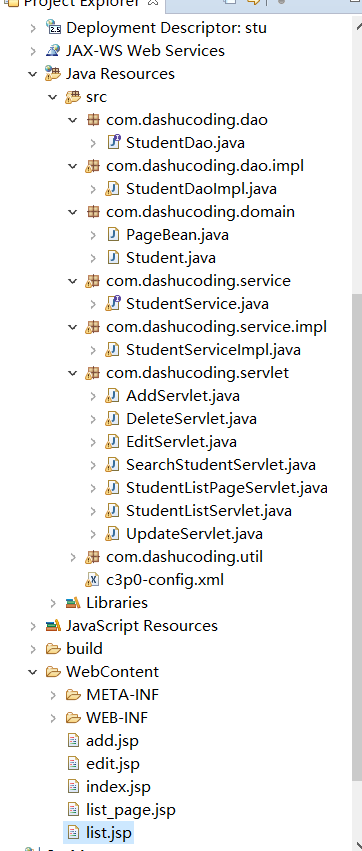Image resolution: width=362 pixels, height=851 pixels.
Task: Click the JAX-WS Web Services icon
Action: (x=53, y=50)
